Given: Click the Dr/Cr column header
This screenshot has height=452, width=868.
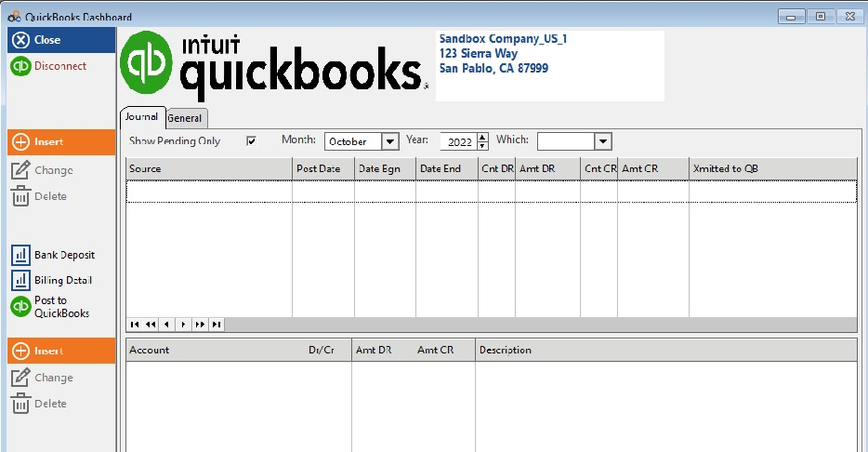Looking at the screenshot, I should point(322,350).
